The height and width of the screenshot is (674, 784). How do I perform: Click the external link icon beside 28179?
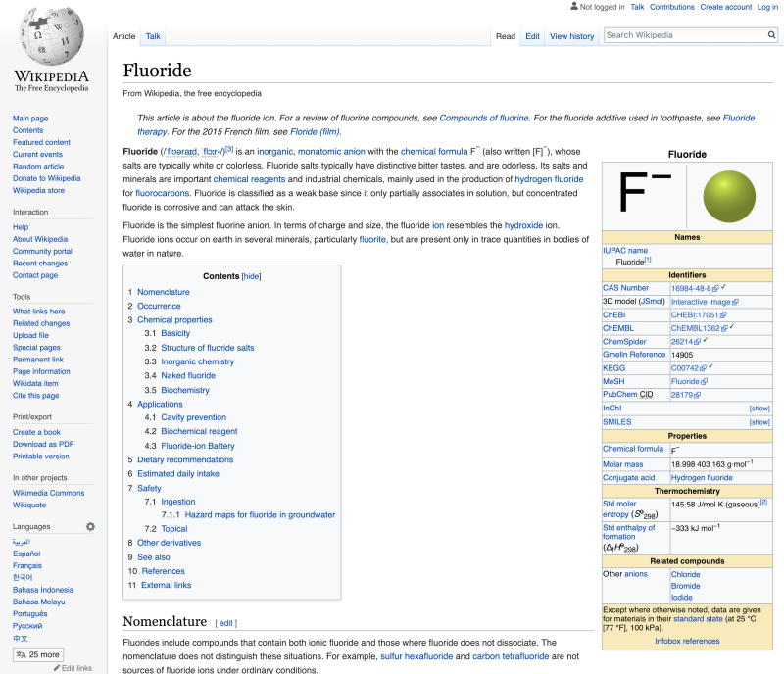698,395
